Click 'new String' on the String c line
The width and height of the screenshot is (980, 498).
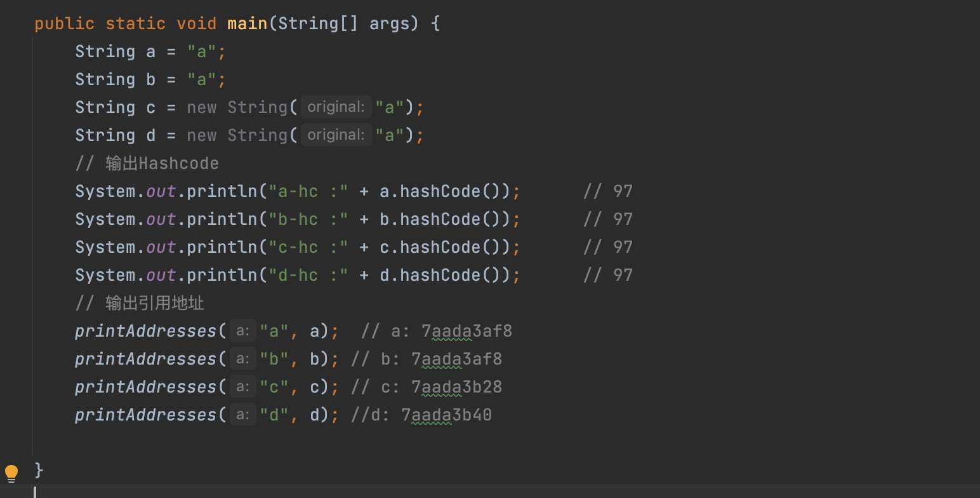(x=237, y=107)
